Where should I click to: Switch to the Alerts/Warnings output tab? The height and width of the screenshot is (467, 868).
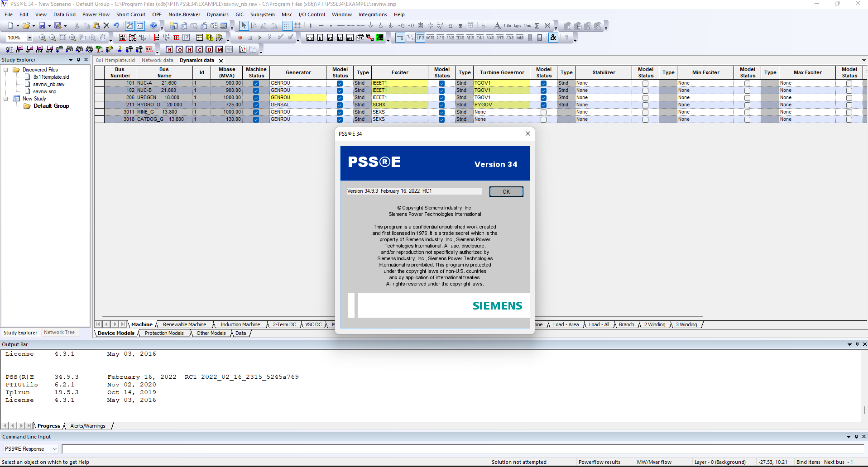(88, 426)
